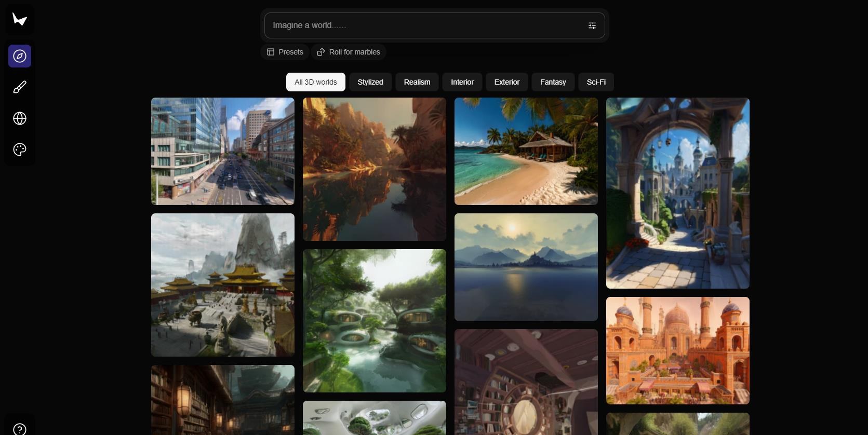This screenshot has width=868, height=435.
Task: Open the tropical beach hut world
Action: (x=526, y=151)
